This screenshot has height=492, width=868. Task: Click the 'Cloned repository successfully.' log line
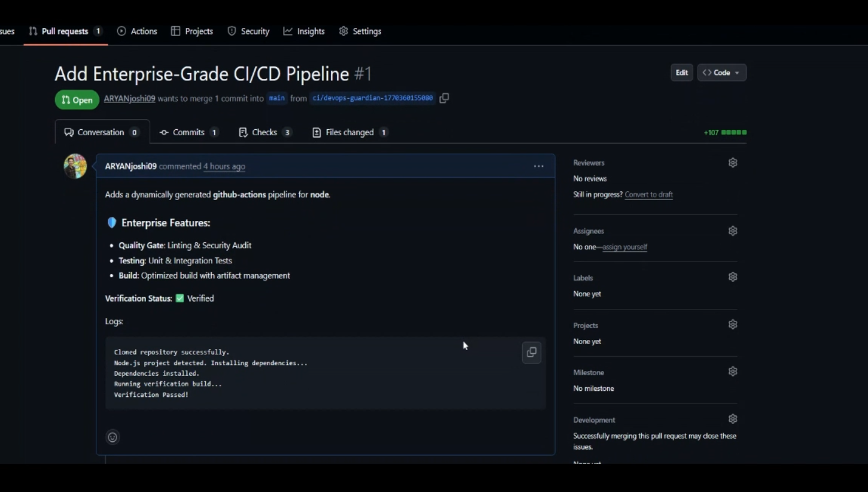(x=172, y=353)
